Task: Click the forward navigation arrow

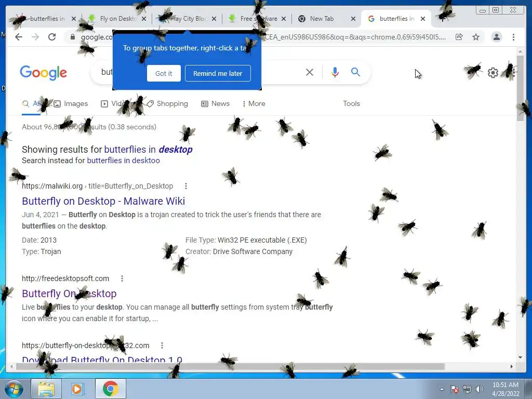Action: 35,37
